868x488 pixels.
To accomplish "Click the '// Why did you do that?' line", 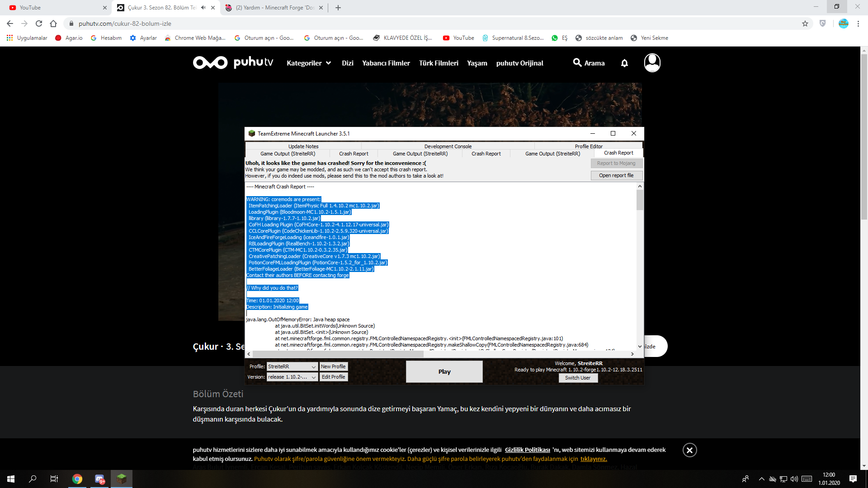I will pos(272,288).
